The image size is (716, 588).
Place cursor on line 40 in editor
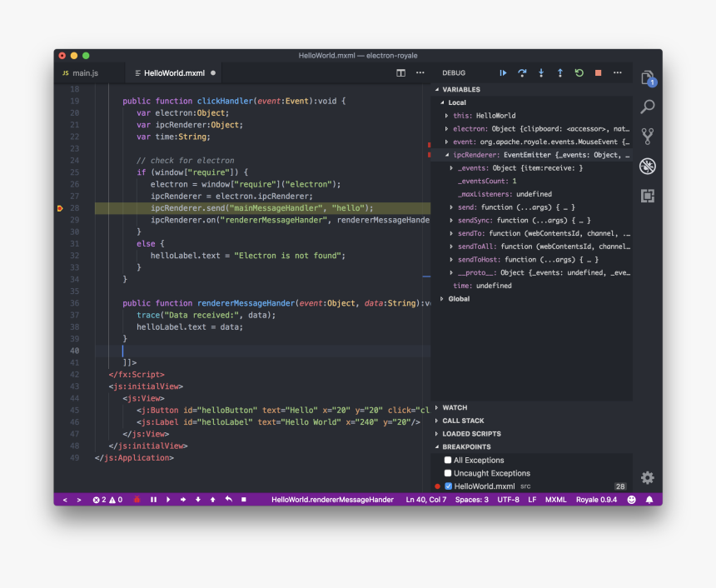262,351
